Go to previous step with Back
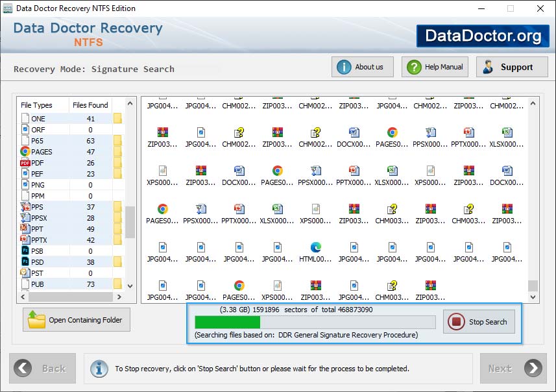The width and height of the screenshot is (556, 392). 43,368
